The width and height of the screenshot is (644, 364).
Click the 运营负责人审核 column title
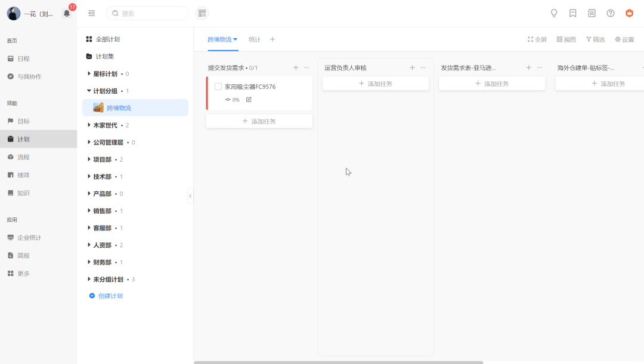[x=345, y=68]
